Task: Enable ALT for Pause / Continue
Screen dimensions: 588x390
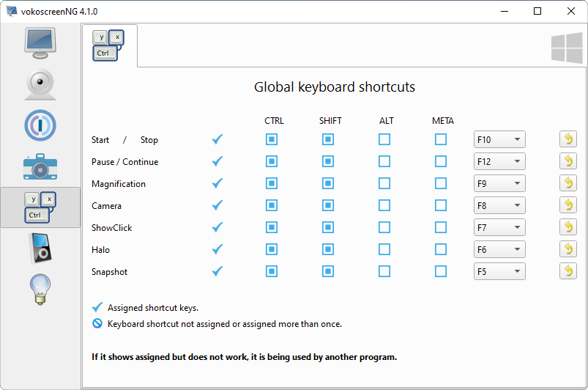Action: [x=384, y=161]
